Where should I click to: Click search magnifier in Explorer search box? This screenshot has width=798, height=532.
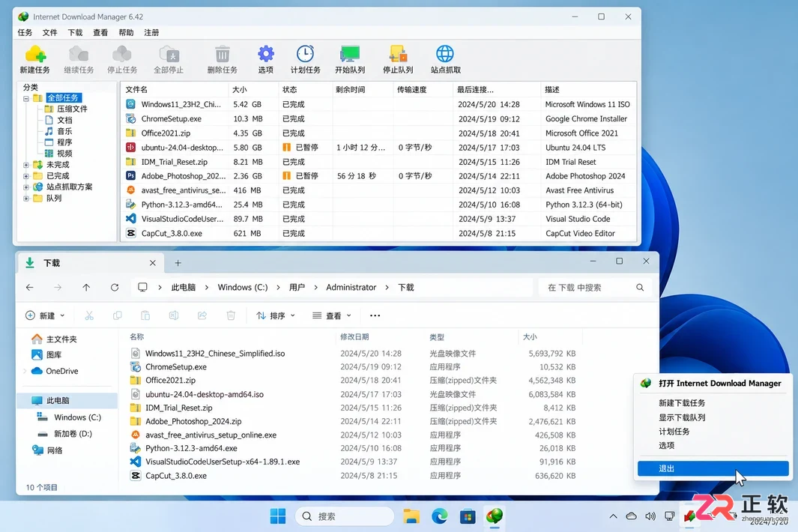pos(640,288)
